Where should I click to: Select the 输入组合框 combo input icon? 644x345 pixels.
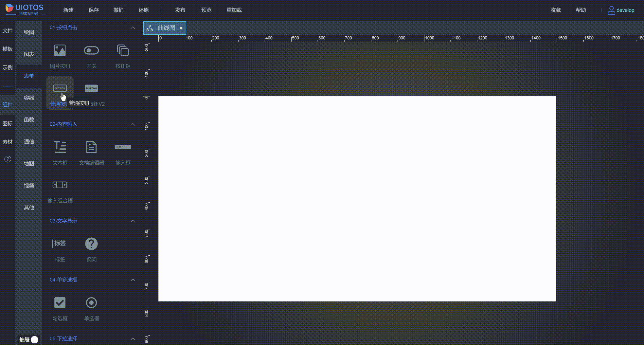pos(60,185)
